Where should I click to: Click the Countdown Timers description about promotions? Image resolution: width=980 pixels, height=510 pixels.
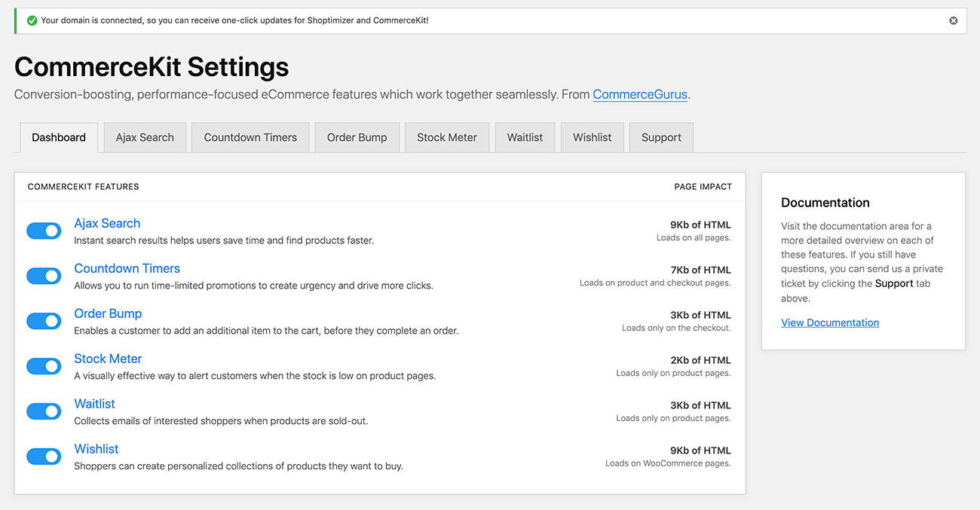pyautogui.click(x=253, y=286)
